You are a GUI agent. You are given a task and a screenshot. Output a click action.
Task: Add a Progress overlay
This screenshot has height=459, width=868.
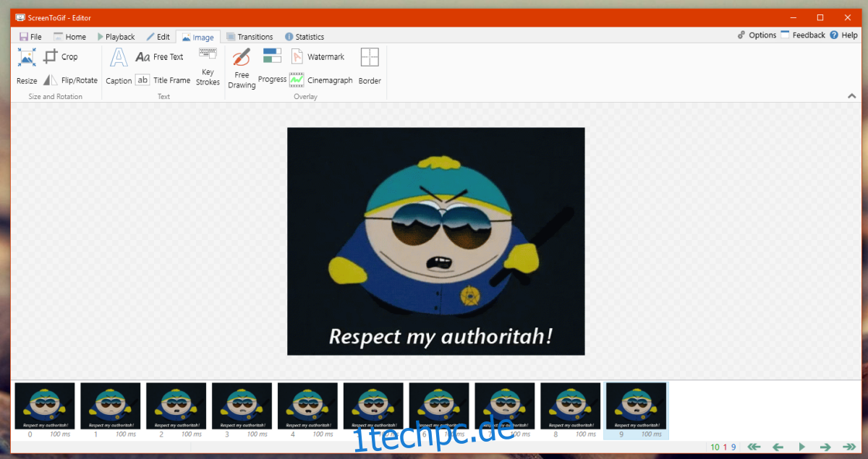coord(272,67)
